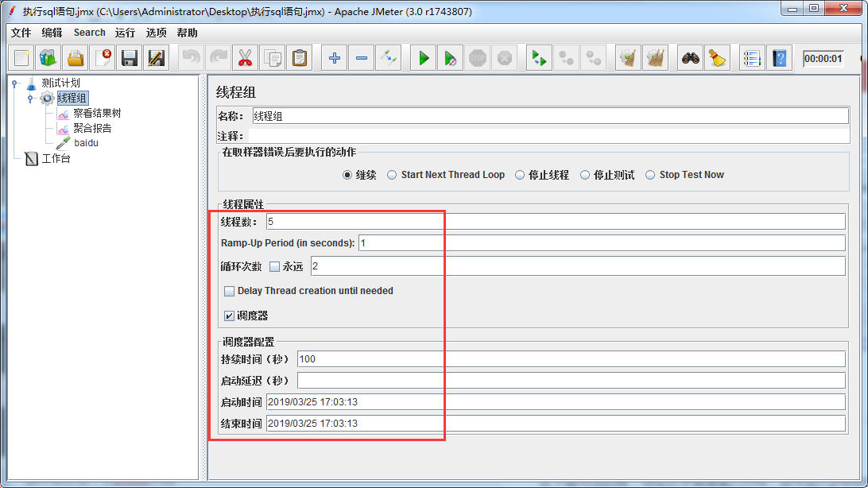
Task: Open the Function helper list icon
Action: pos(752,58)
